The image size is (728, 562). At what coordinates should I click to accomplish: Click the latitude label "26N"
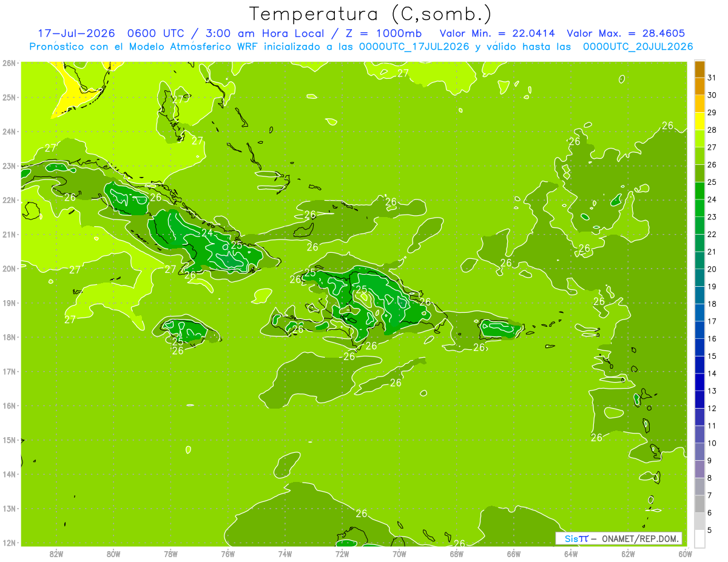(x=9, y=63)
